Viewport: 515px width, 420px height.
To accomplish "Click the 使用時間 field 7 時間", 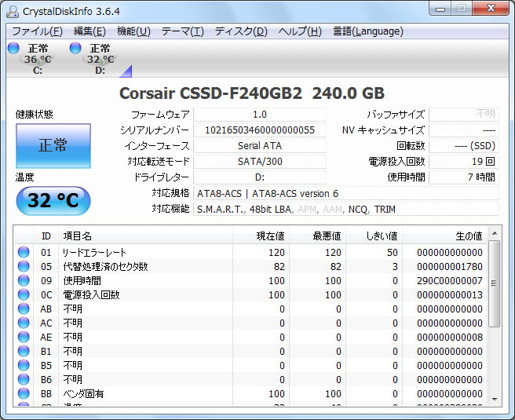I will (464, 177).
